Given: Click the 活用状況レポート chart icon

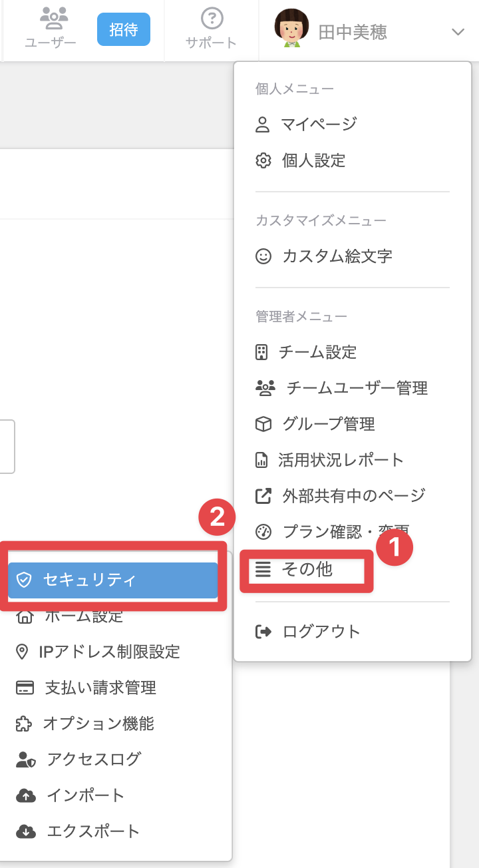Looking at the screenshot, I should click(261, 460).
